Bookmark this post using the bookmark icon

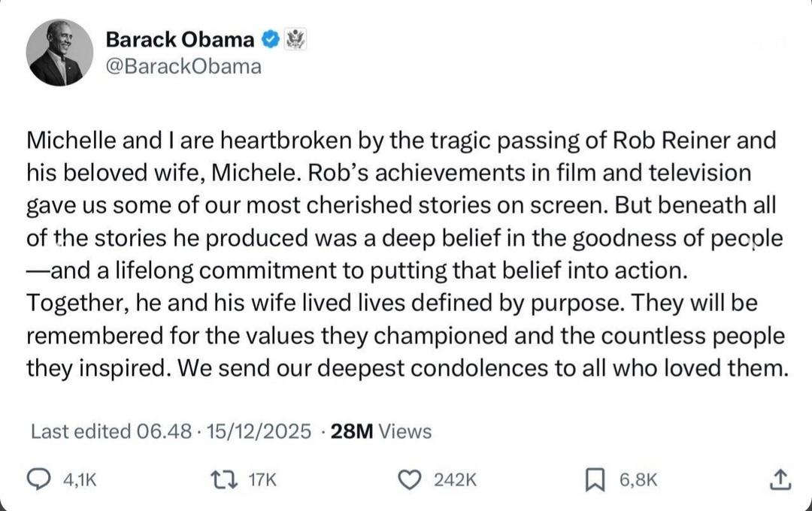click(x=595, y=479)
